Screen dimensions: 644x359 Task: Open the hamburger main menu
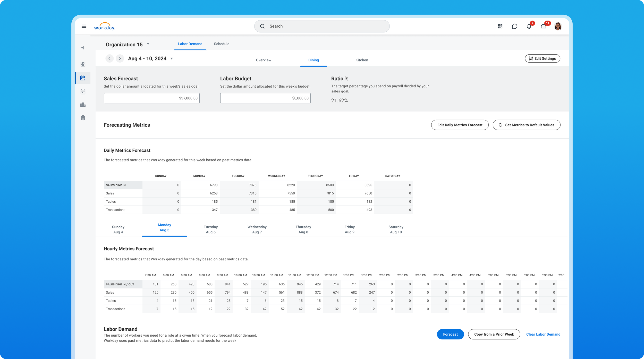click(x=84, y=26)
